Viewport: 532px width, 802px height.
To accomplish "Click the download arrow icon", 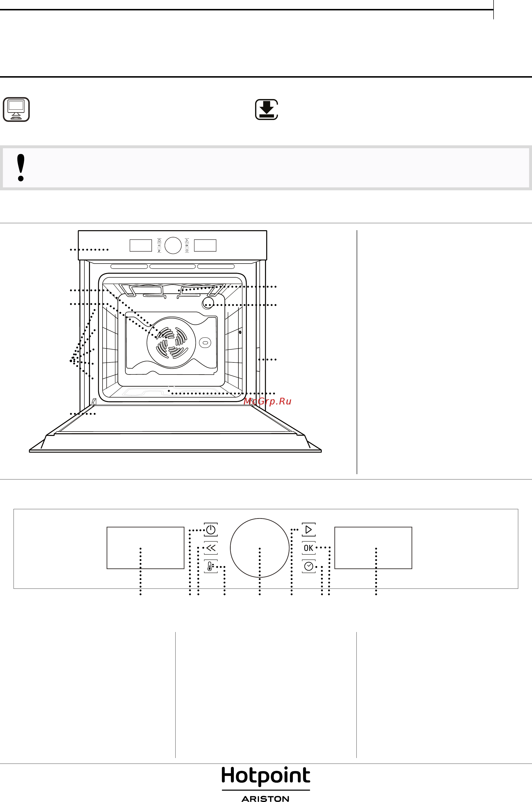I will (267, 109).
